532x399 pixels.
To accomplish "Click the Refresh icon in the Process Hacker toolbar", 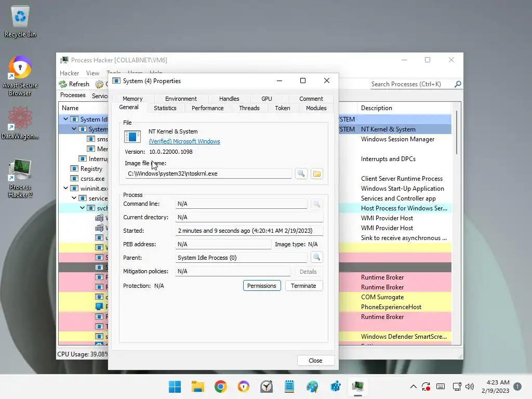I will click(x=63, y=84).
